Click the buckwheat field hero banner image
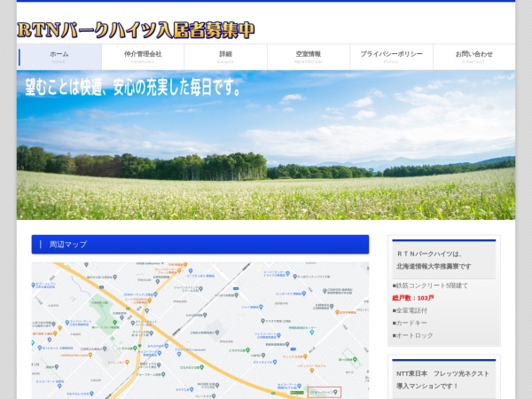Screen dimensions: 532x399 point(266,145)
